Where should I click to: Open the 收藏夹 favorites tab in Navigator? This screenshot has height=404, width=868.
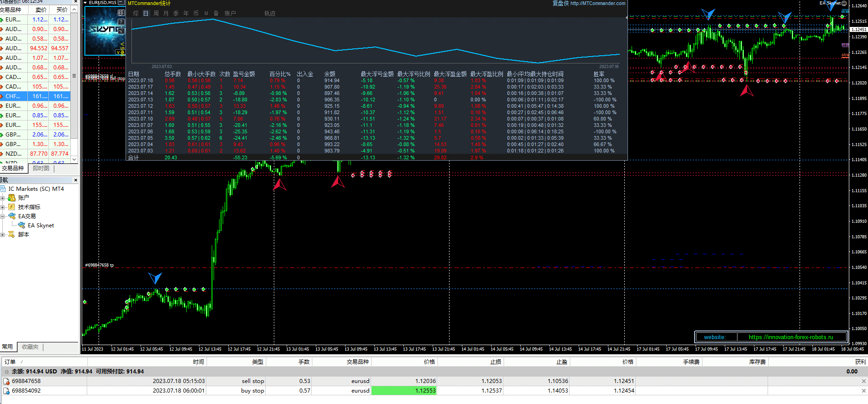point(30,347)
